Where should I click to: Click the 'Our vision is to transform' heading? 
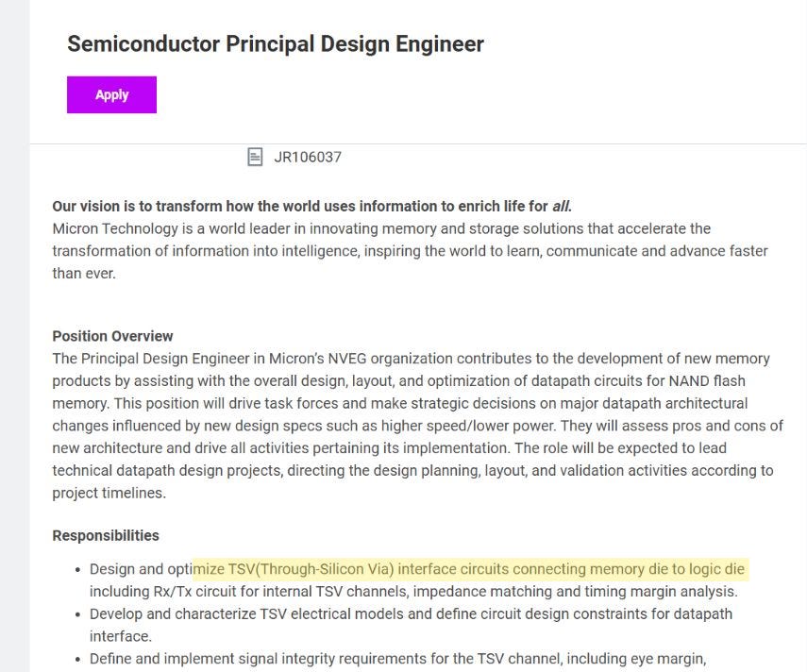coord(311,207)
